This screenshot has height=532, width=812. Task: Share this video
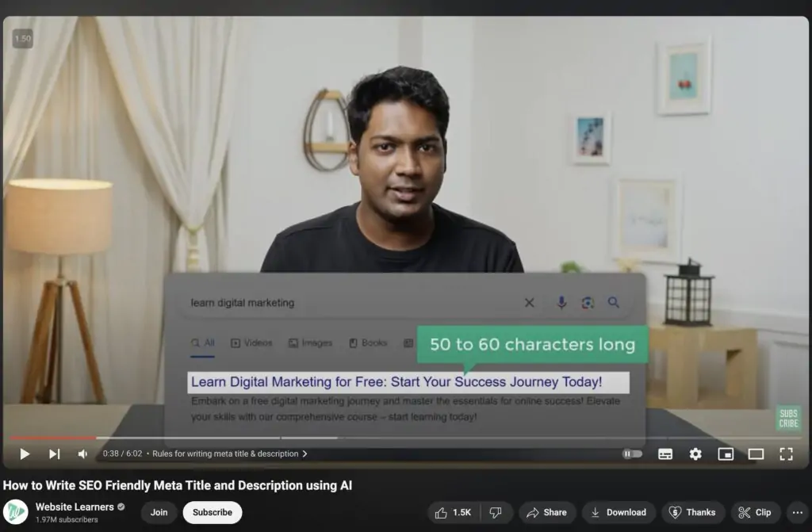(x=546, y=512)
